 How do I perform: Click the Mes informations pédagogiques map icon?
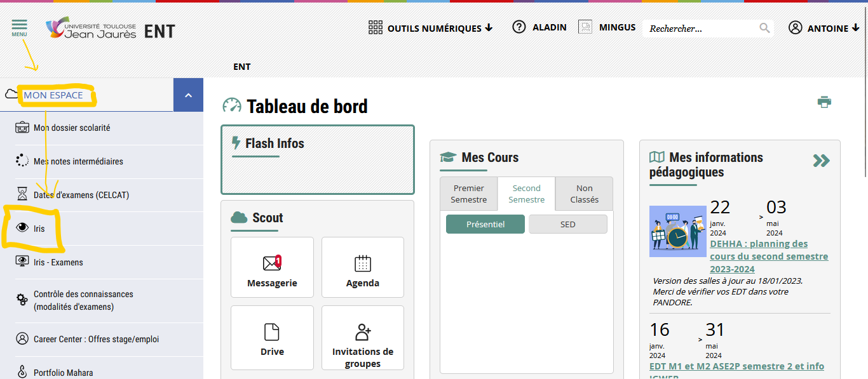pos(657,157)
